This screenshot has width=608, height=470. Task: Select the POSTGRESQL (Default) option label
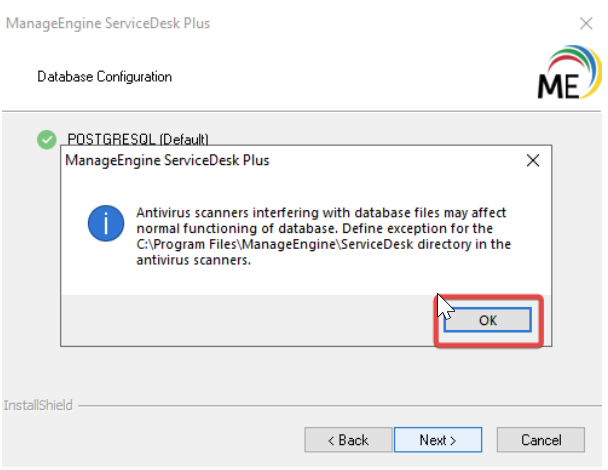click(x=137, y=139)
